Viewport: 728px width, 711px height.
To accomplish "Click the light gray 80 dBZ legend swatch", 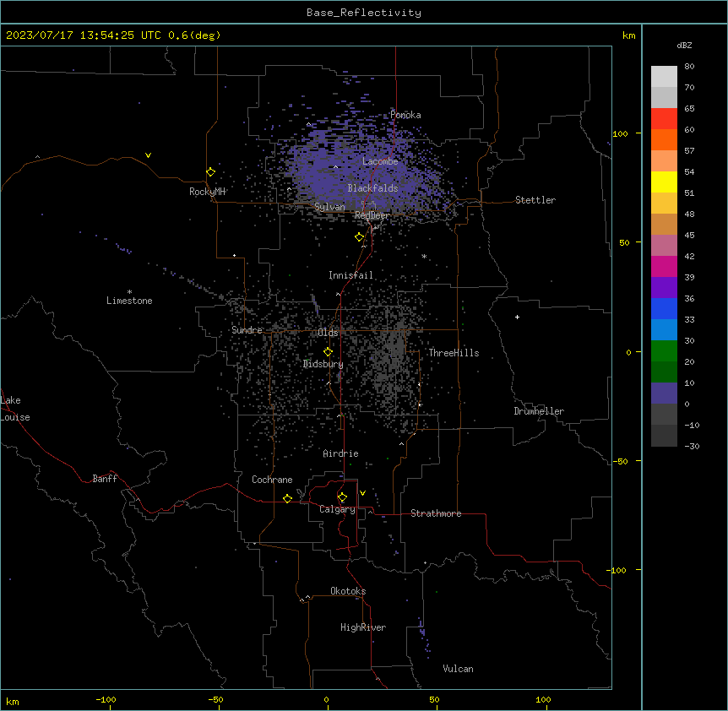I will pos(664,76).
